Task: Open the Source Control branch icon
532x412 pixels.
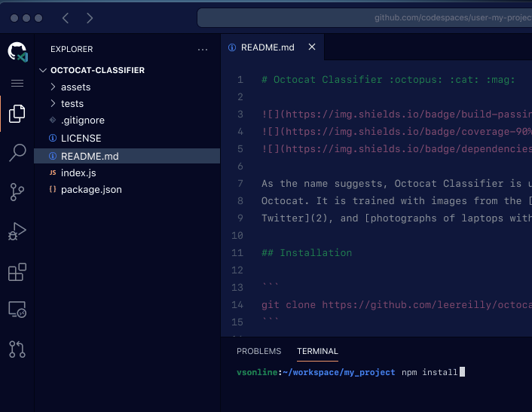Action: 17,192
